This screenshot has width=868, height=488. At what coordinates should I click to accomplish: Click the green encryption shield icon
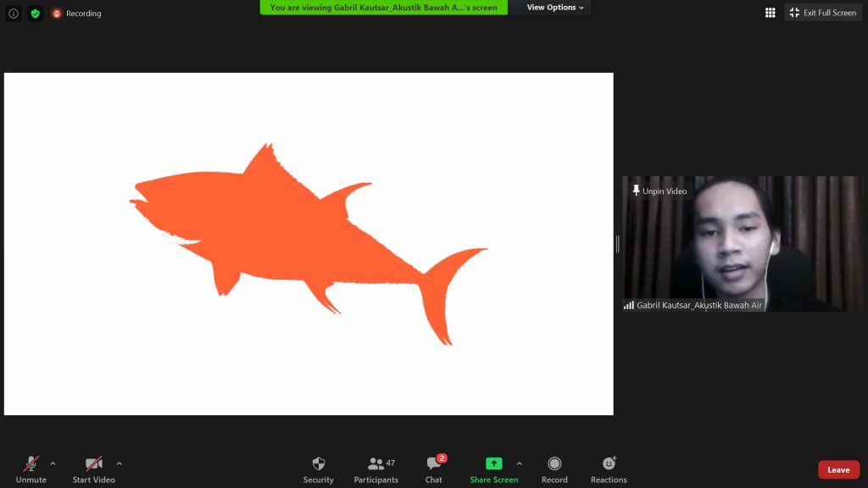(x=36, y=14)
